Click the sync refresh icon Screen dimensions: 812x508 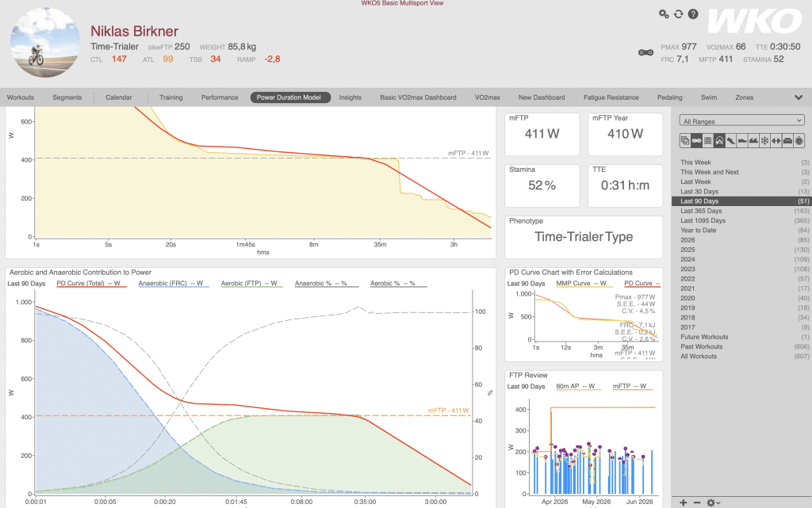[679, 14]
